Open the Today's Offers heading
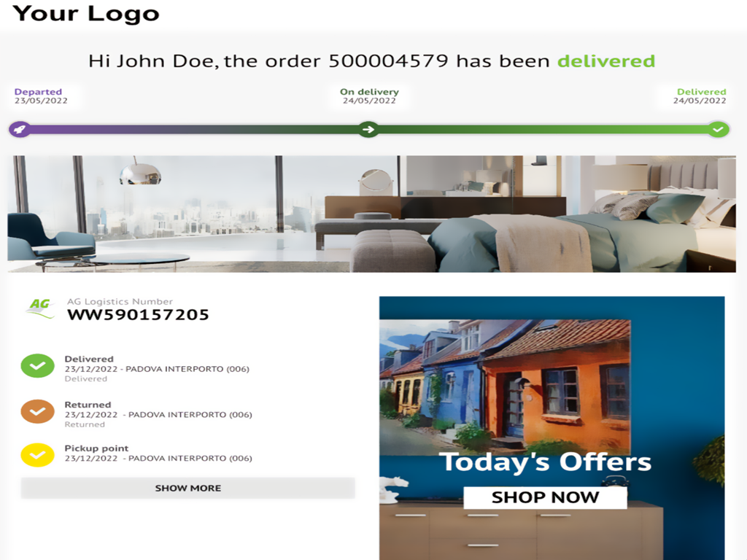This screenshot has width=747, height=560. point(545,462)
